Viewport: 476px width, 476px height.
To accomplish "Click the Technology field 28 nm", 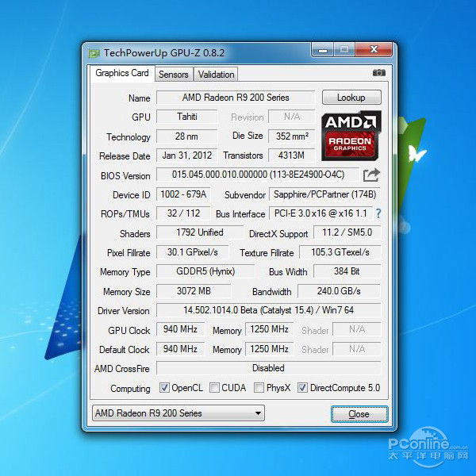I will coord(187,136).
